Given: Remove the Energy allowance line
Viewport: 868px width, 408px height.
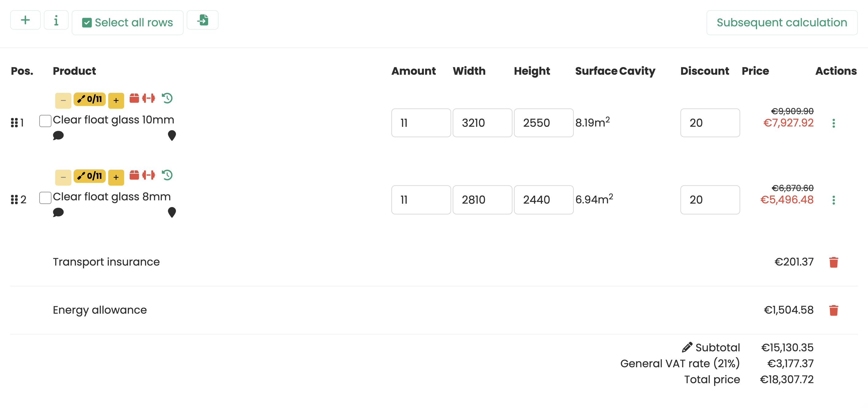Looking at the screenshot, I should [x=834, y=310].
